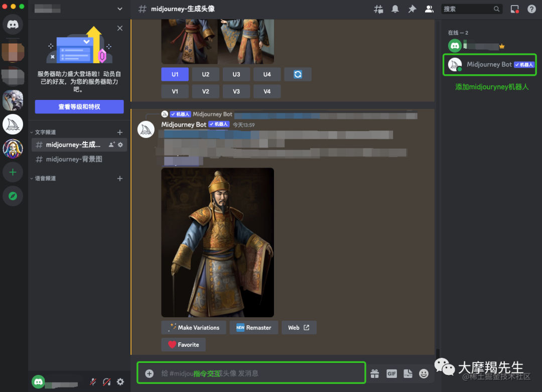Toggle headphone deafen in user panel
The height and width of the screenshot is (392, 542).
(x=107, y=381)
